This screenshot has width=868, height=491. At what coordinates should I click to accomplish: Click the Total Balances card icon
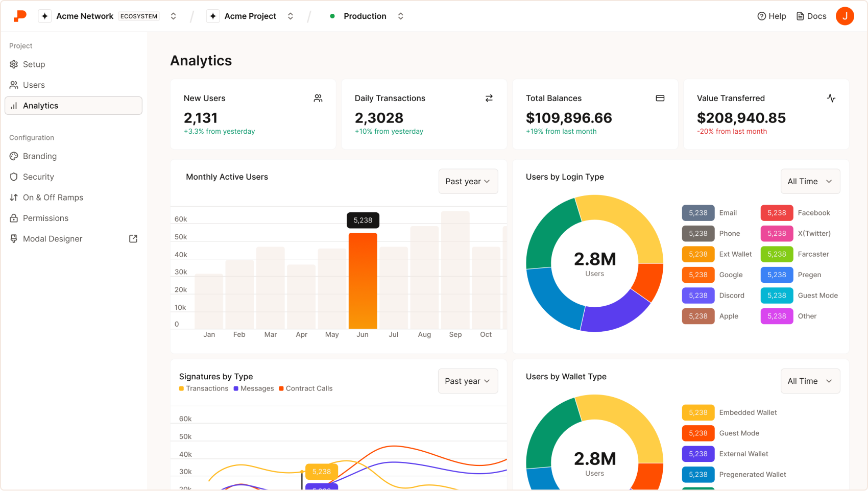coord(660,98)
